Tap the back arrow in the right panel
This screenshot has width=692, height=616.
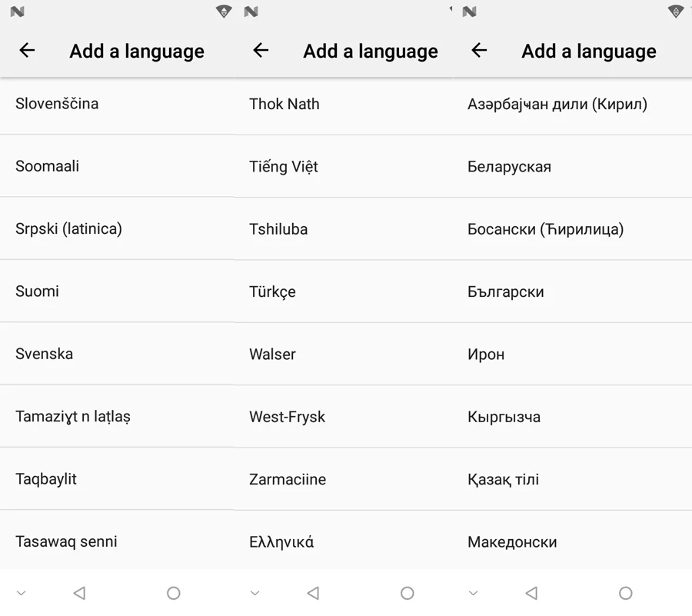tap(479, 50)
